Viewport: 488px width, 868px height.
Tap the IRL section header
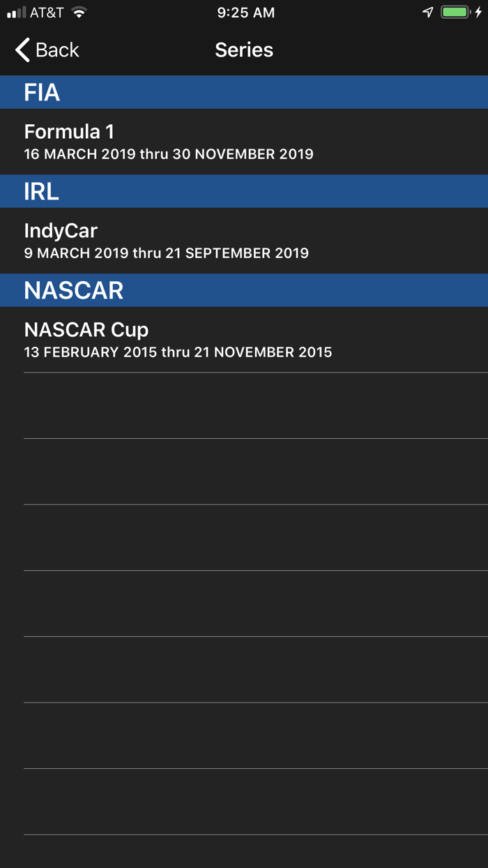pos(244,191)
